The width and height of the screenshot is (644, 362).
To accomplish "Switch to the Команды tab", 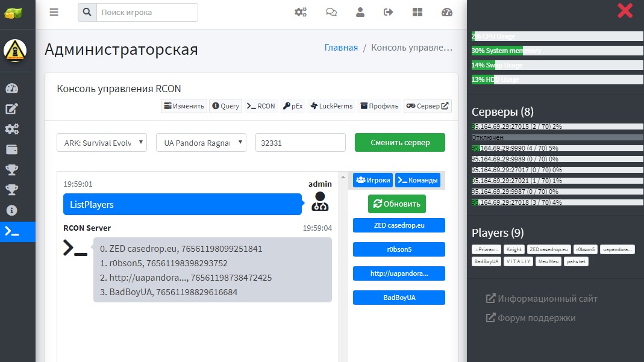I will (417, 180).
